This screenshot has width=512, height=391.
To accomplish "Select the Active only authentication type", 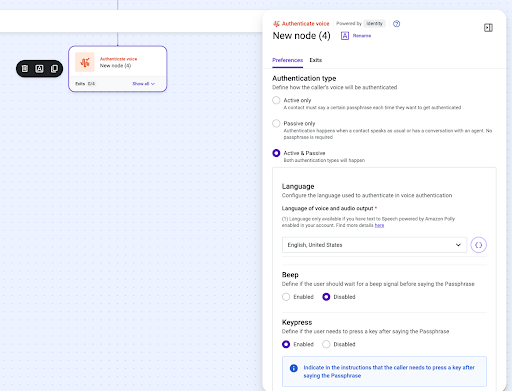I will point(276,100).
